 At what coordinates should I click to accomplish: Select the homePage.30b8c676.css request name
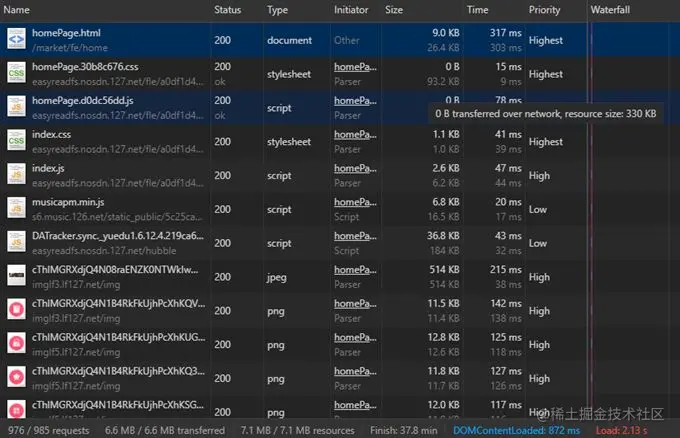(85, 67)
